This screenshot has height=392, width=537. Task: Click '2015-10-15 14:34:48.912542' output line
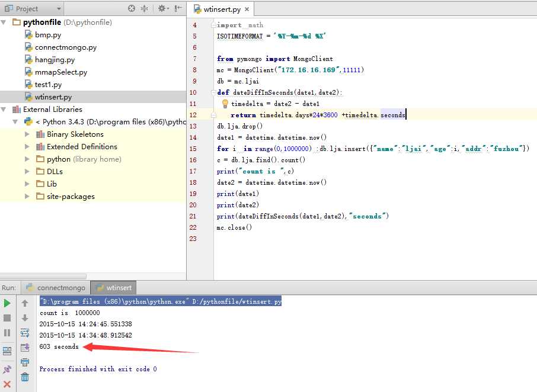coord(85,335)
